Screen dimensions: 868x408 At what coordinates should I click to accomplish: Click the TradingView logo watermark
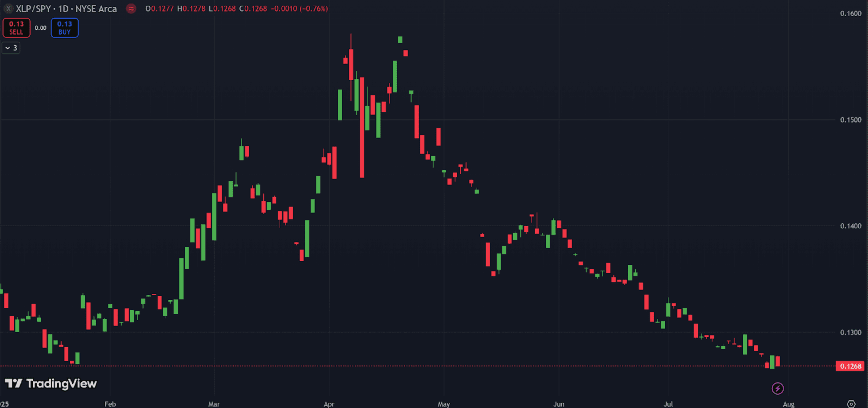[51, 383]
